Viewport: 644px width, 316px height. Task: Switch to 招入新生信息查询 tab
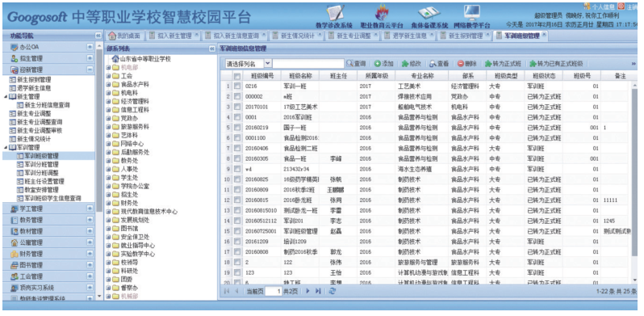(x=236, y=36)
